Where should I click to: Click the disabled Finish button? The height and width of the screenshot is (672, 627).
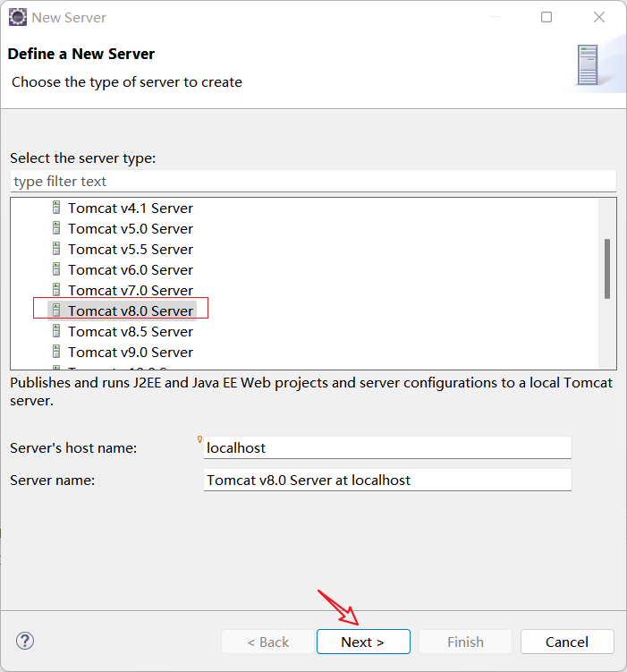[465, 642]
